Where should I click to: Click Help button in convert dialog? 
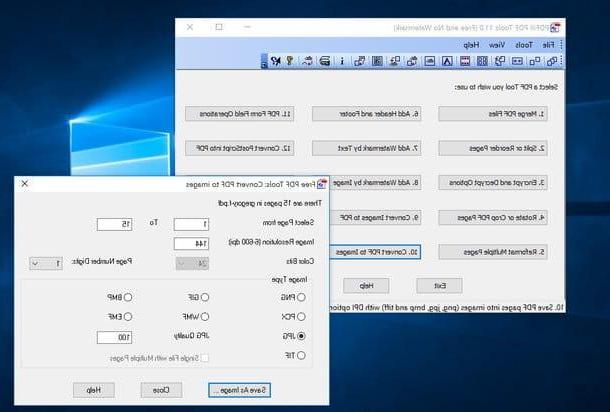pos(94,390)
